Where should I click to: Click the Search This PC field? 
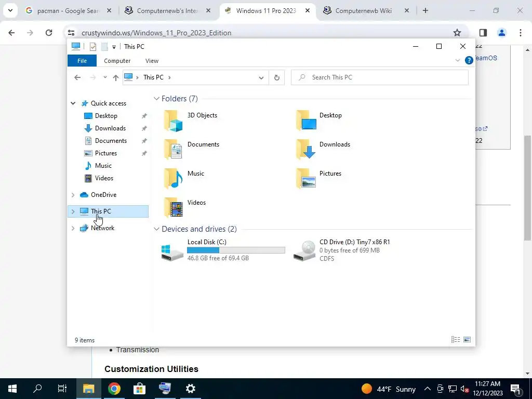(x=380, y=77)
